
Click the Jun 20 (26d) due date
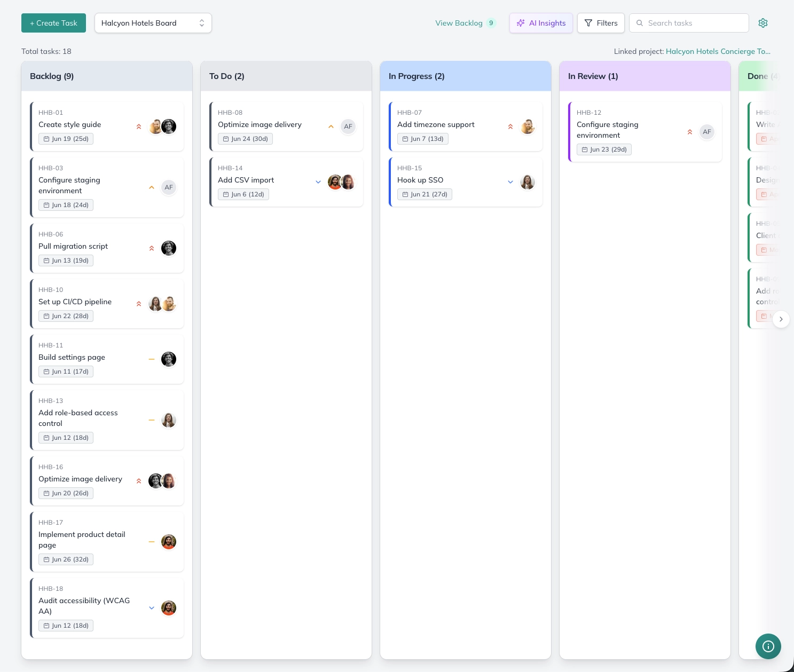tap(66, 493)
